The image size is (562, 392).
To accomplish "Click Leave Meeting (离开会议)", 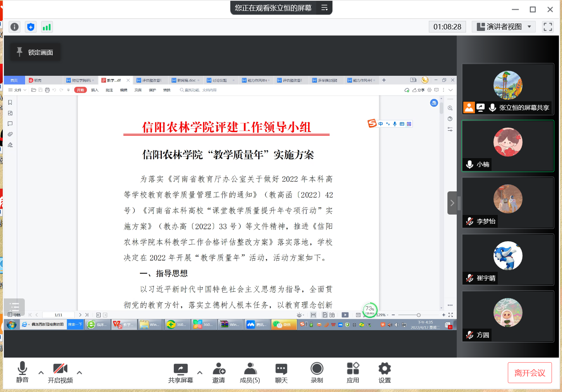I will 529,373.
